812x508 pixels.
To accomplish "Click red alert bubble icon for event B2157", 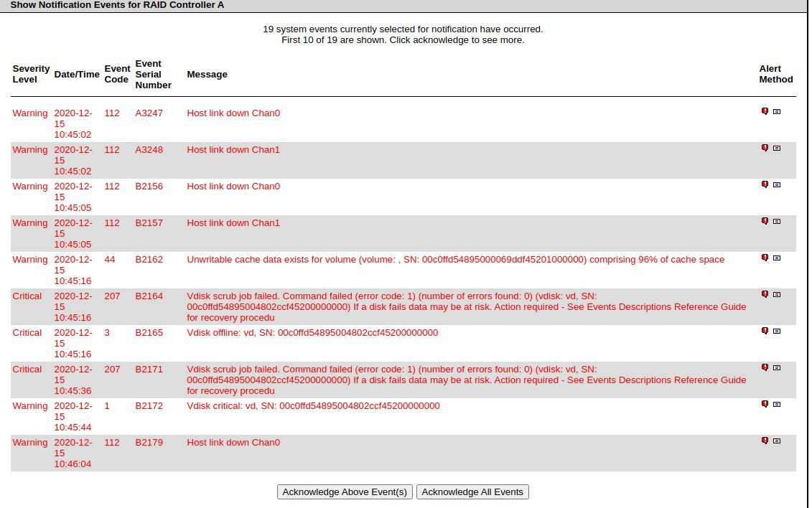I will point(765,222).
